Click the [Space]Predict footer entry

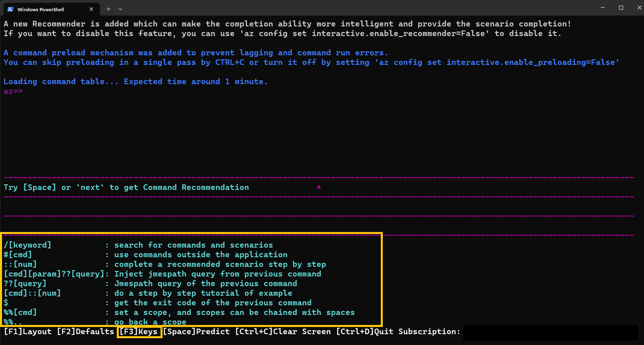point(196,332)
